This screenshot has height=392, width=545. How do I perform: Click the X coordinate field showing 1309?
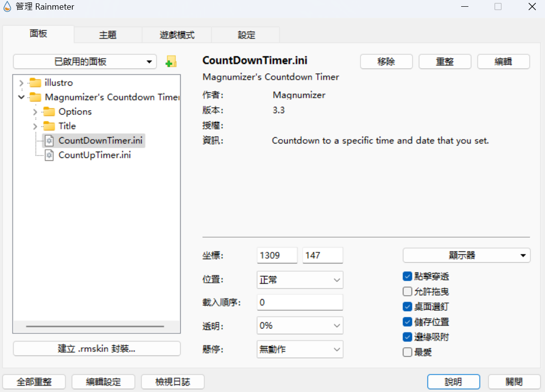[277, 256]
